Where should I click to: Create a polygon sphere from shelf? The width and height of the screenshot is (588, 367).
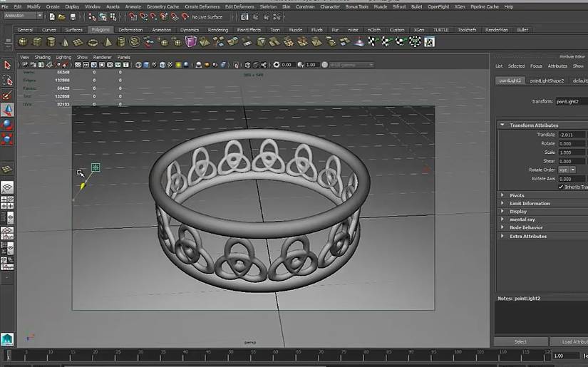[x=23, y=41]
